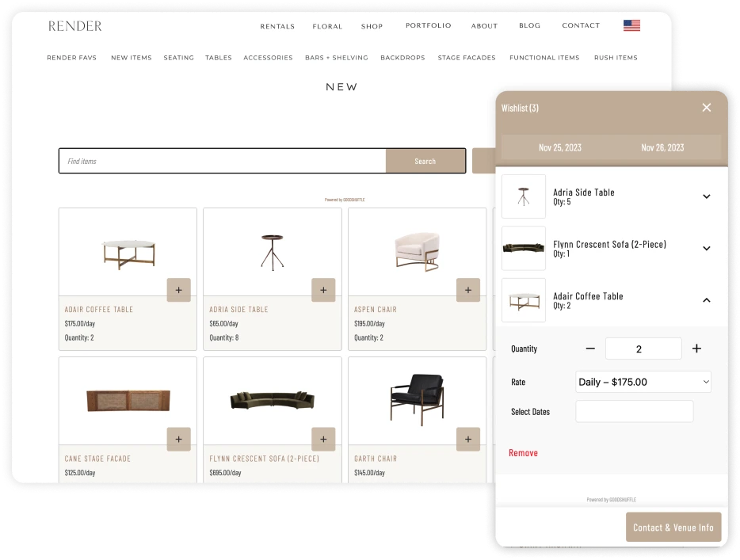Expand Flynn Crescent Sofa wishlist entry
Viewport: 740px width, 560px height.
pyautogui.click(x=707, y=249)
